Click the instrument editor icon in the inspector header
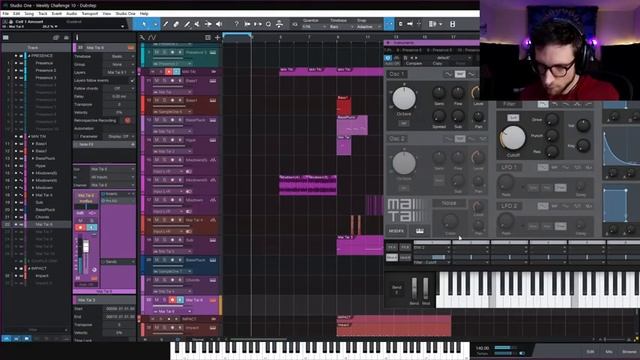The image size is (640, 360). click(x=131, y=48)
